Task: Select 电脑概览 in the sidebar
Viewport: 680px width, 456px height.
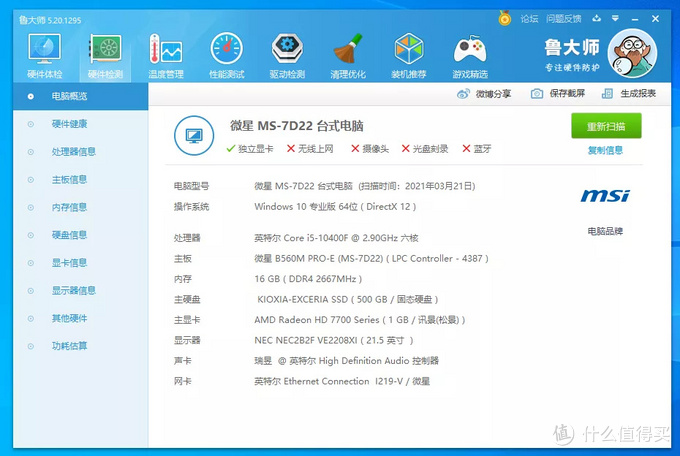Action: 81,96
